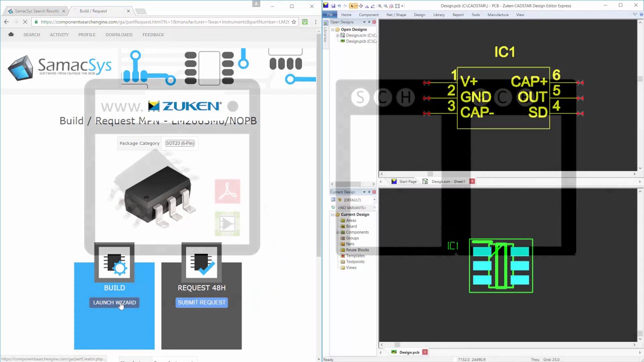Viewport: 644px width, 362px height.
Task: Switch to the Home ribbon tab
Action: (x=346, y=15)
